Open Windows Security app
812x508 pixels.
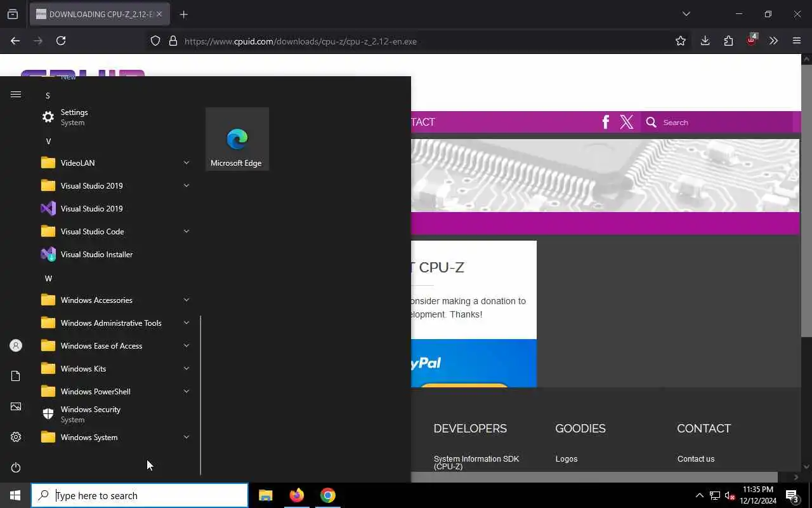tap(114, 414)
